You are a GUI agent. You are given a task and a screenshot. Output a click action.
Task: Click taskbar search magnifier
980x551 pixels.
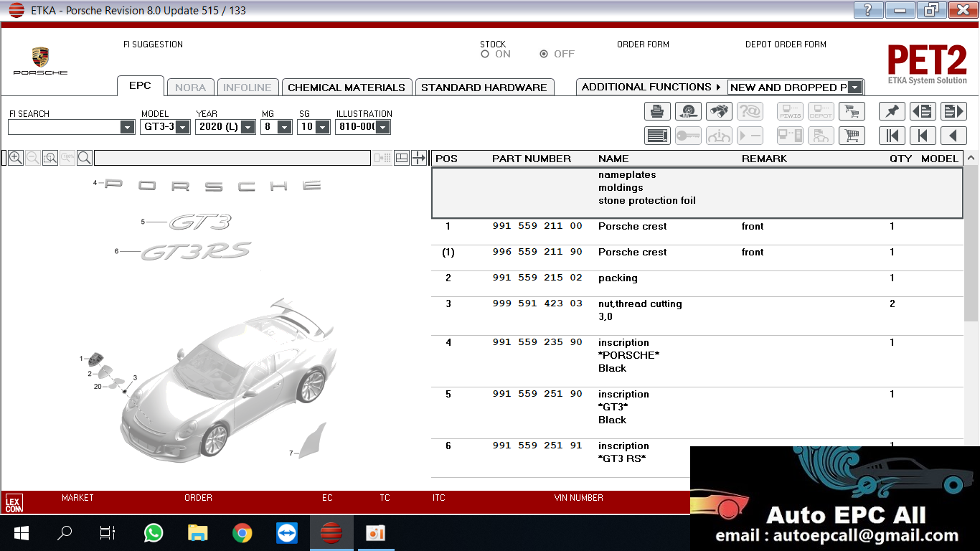tap(65, 533)
